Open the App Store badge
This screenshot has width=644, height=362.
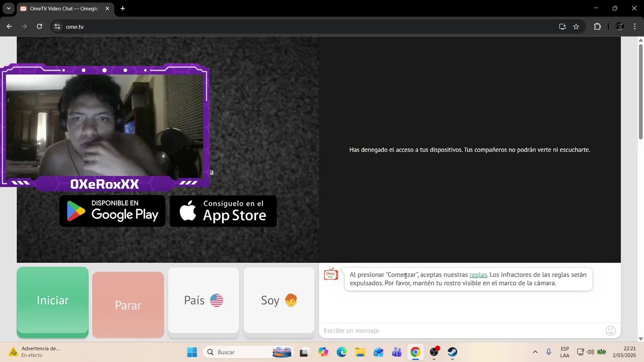[x=223, y=211]
